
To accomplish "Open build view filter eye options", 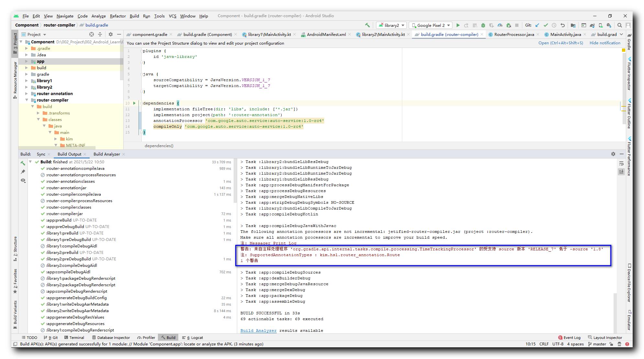I will point(23,180).
